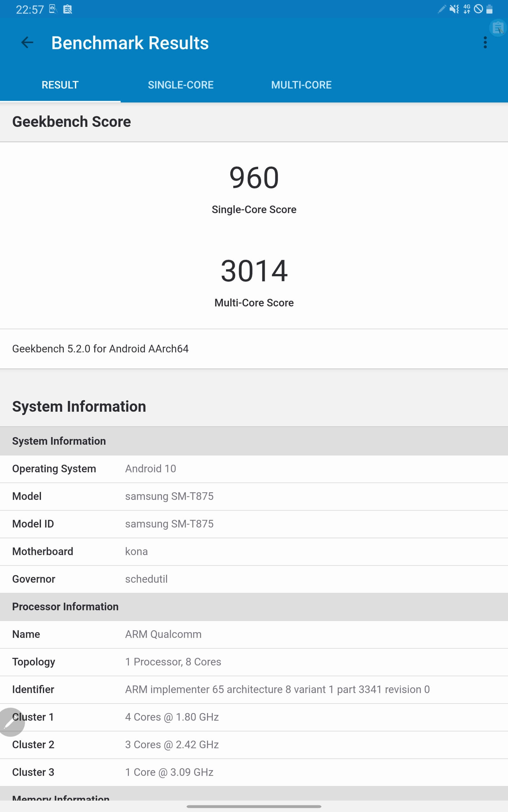Tap the back arrow in the header
Screen dimensions: 508x812
[27, 43]
